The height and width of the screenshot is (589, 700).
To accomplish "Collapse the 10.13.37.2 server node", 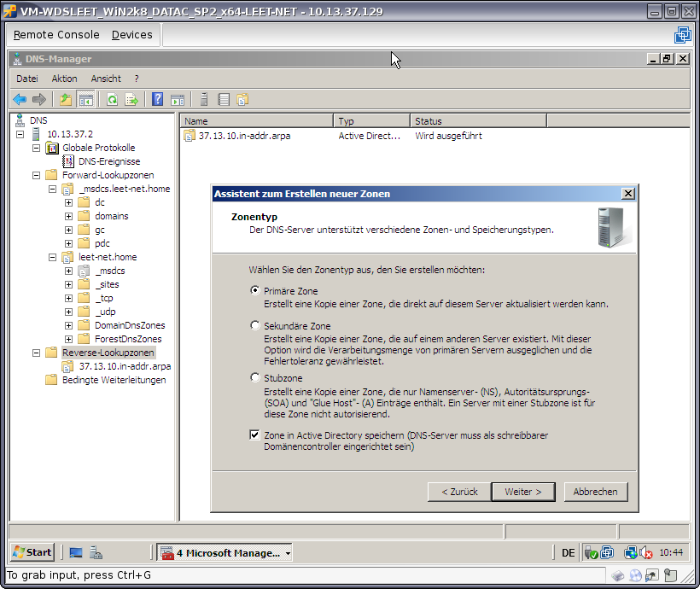I will pyautogui.click(x=20, y=134).
